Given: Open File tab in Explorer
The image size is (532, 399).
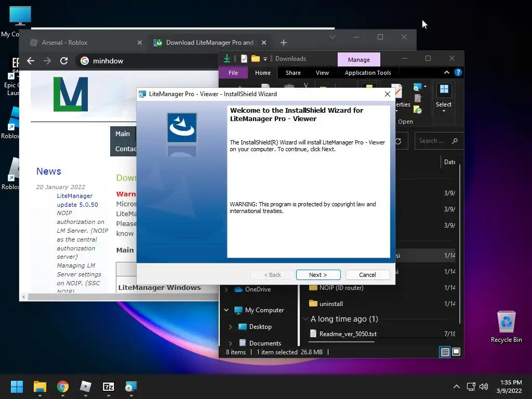Looking at the screenshot, I should (233, 73).
